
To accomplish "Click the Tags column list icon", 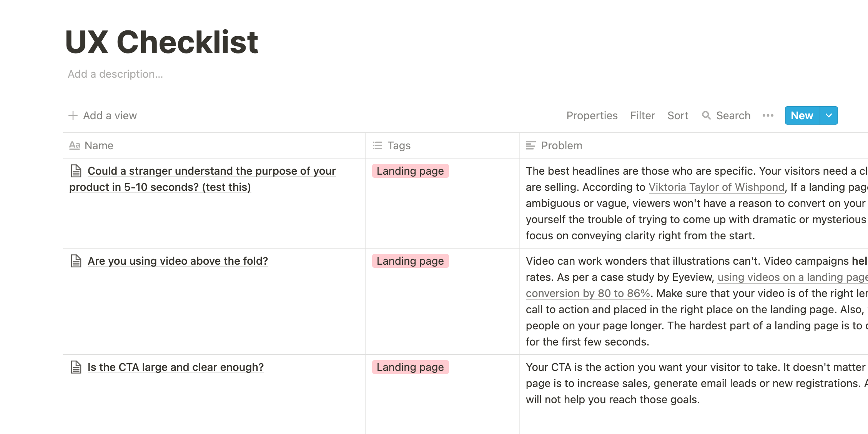I will click(377, 145).
